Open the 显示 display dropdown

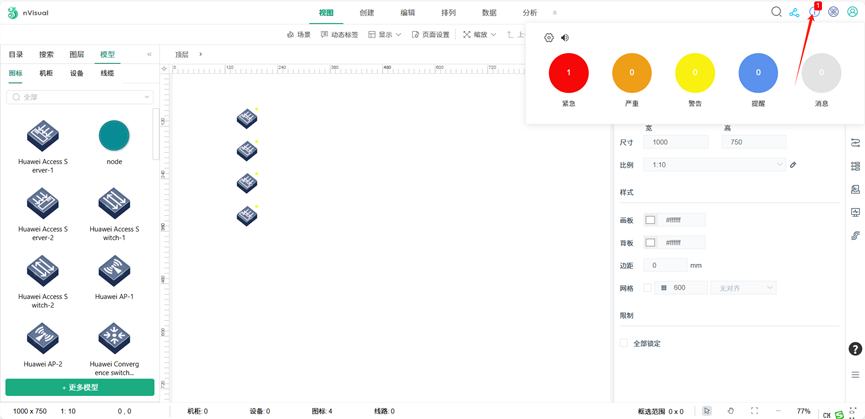pos(385,35)
